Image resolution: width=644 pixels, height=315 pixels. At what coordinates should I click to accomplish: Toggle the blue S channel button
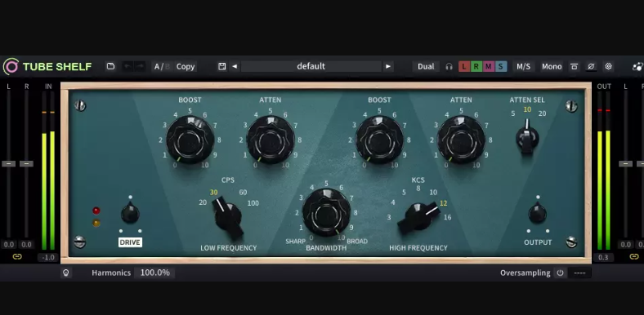click(501, 66)
